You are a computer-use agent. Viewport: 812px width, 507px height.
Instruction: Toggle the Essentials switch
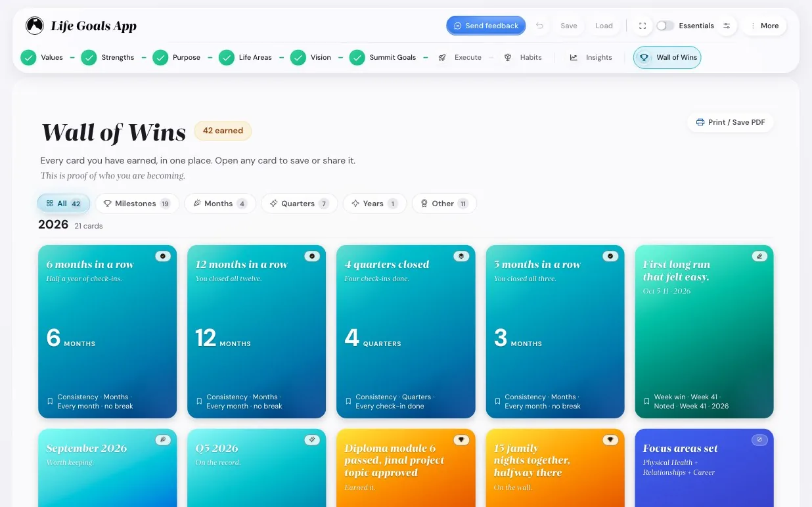665,26
